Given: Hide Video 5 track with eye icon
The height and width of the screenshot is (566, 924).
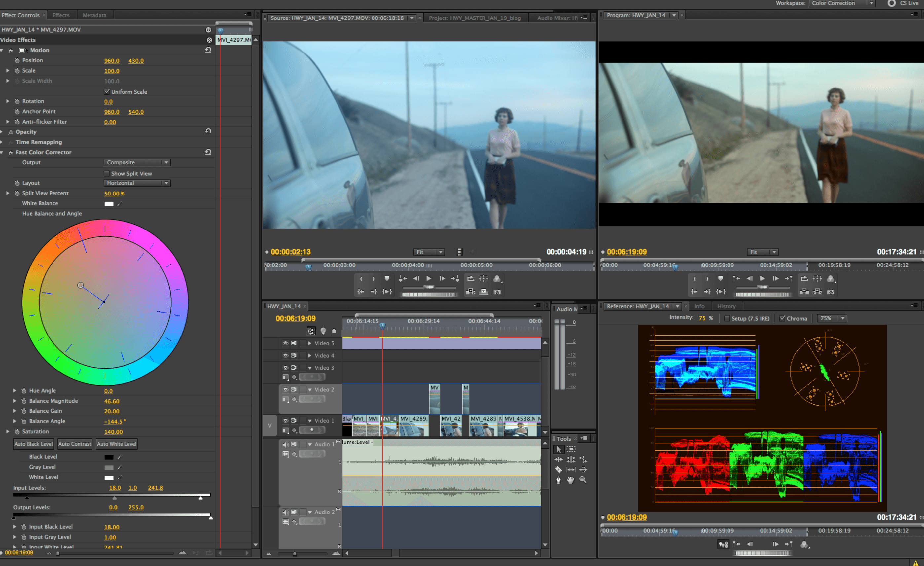Looking at the screenshot, I should click(x=285, y=343).
